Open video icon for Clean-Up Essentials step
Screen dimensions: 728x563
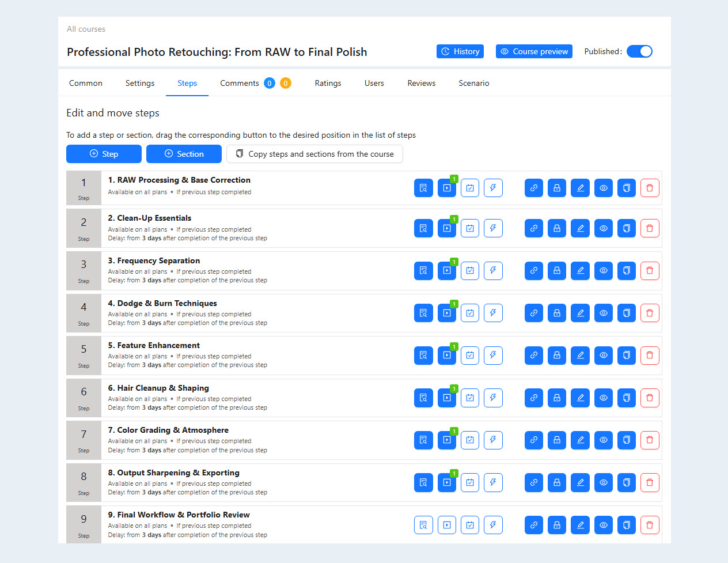(447, 228)
